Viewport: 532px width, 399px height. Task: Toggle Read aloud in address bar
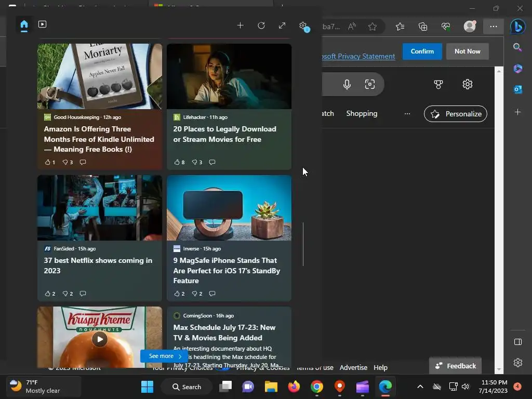[352, 26]
